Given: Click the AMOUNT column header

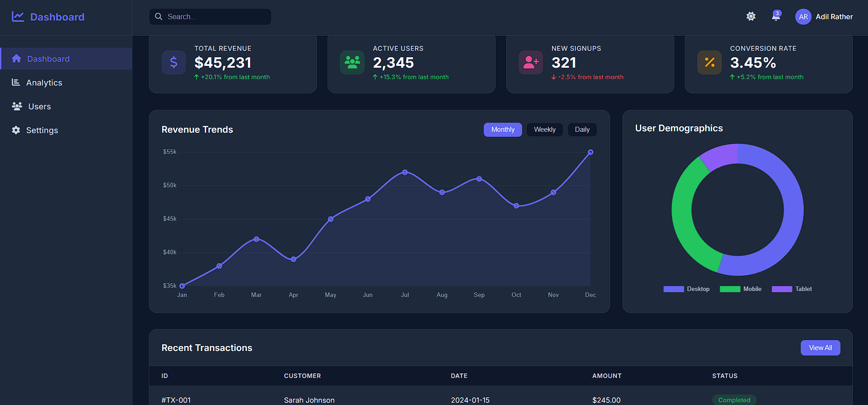Looking at the screenshot, I should (x=607, y=376).
